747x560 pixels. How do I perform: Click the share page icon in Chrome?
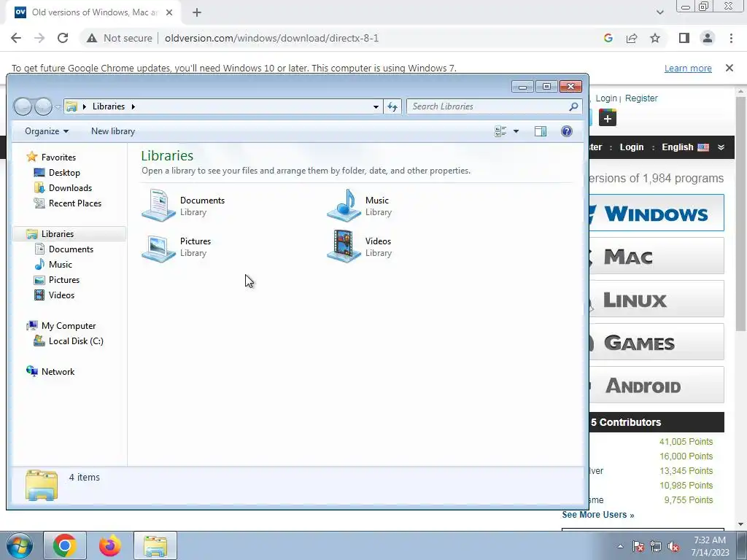click(x=632, y=38)
